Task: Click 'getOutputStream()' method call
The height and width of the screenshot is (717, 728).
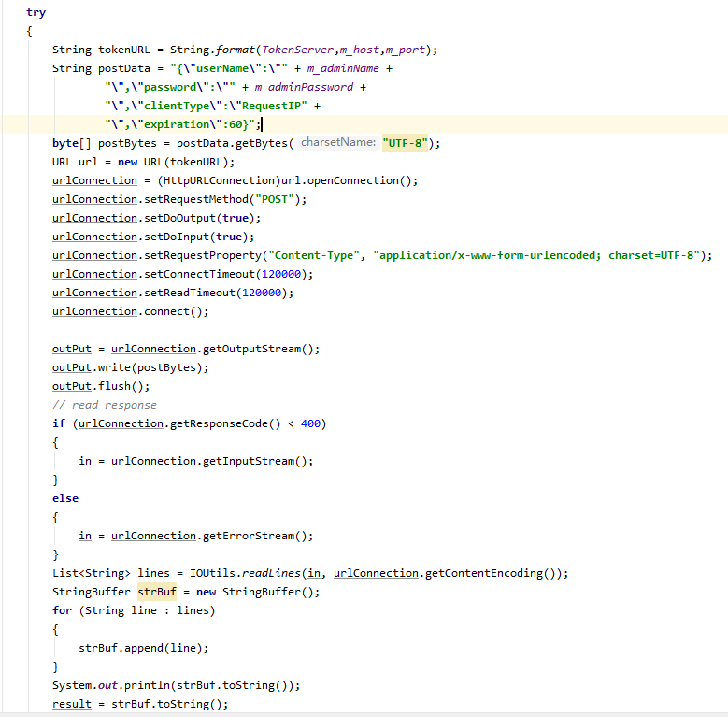Action: tap(258, 349)
